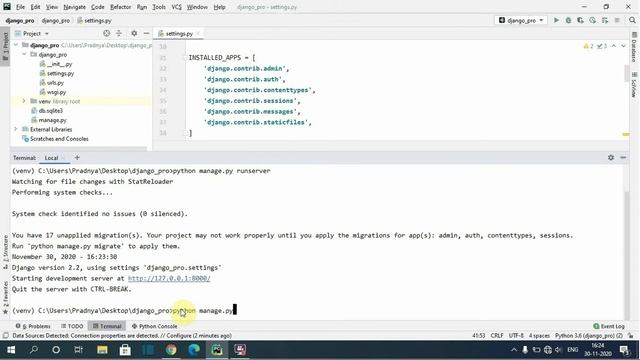Open Google Chrome from taskbar
640x360 pixels.
coord(171,350)
